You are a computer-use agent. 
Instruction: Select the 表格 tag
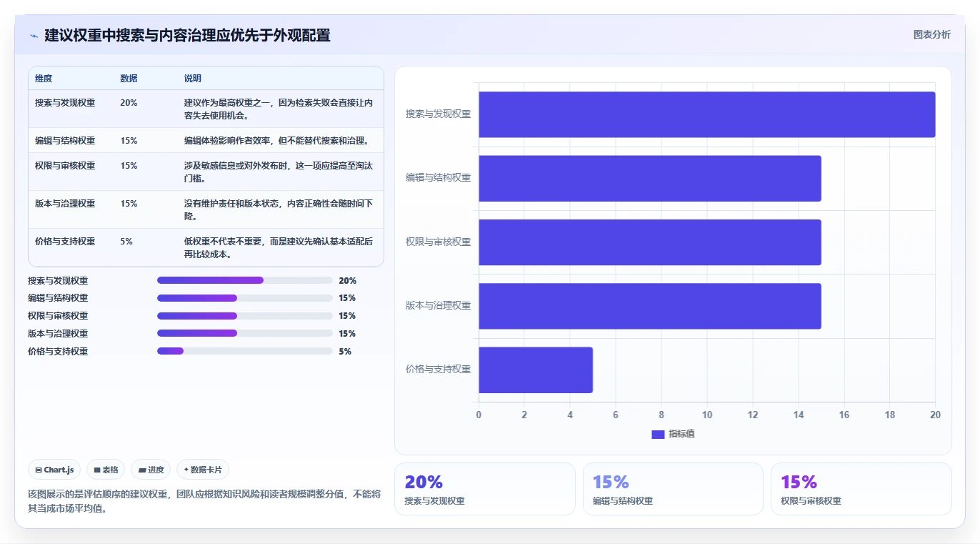click(x=106, y=470)
